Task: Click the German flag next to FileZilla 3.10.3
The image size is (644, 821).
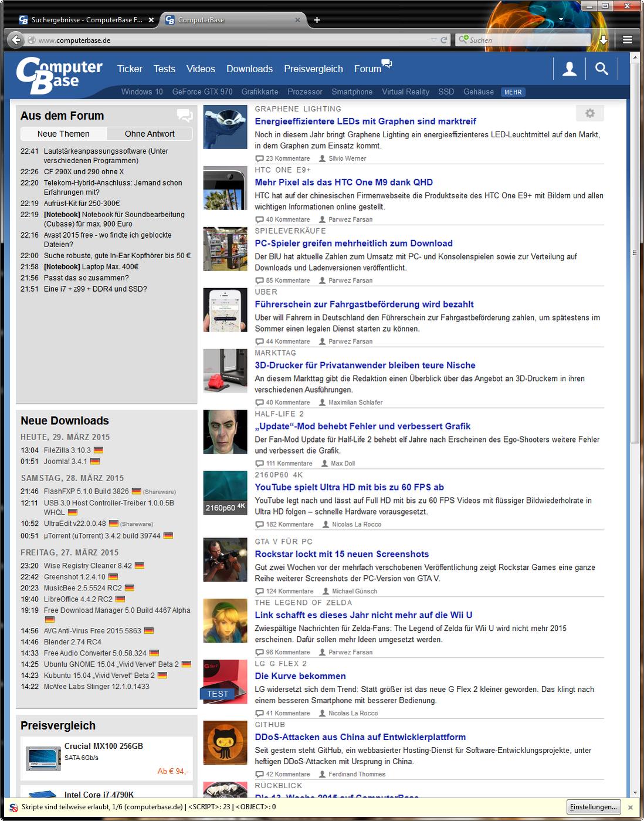Action: 99,450
